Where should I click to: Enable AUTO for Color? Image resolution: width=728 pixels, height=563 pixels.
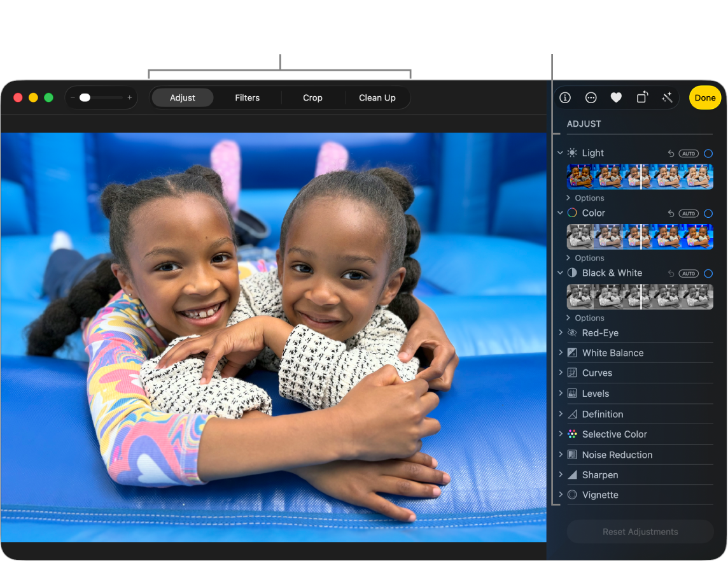point(689,213)
